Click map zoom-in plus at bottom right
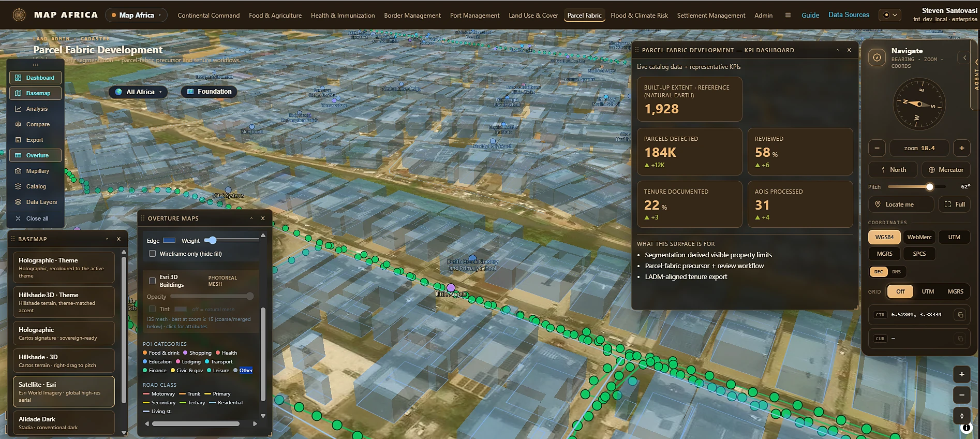The height and width of the screenshot is (439, 980). coord(962,374)
